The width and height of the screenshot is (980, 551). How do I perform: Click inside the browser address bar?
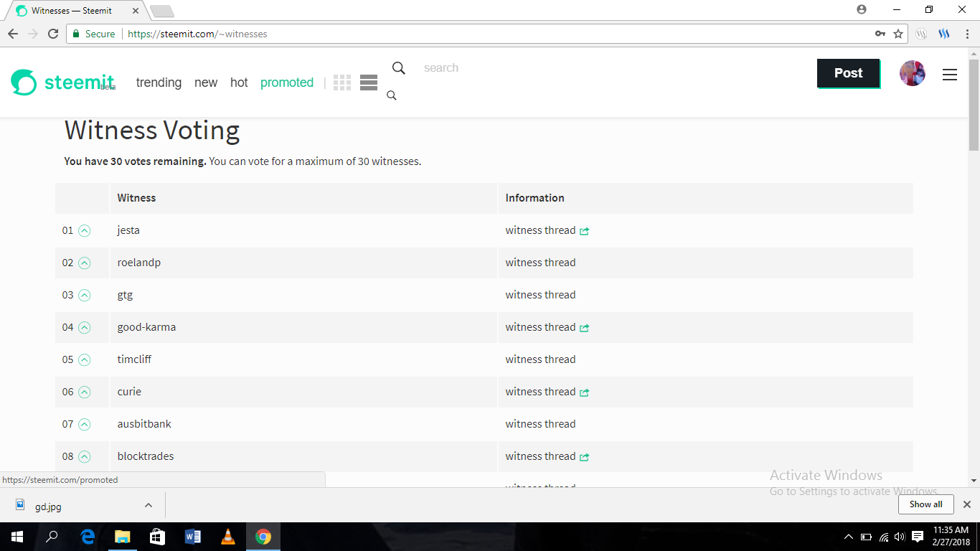point(359,34)
